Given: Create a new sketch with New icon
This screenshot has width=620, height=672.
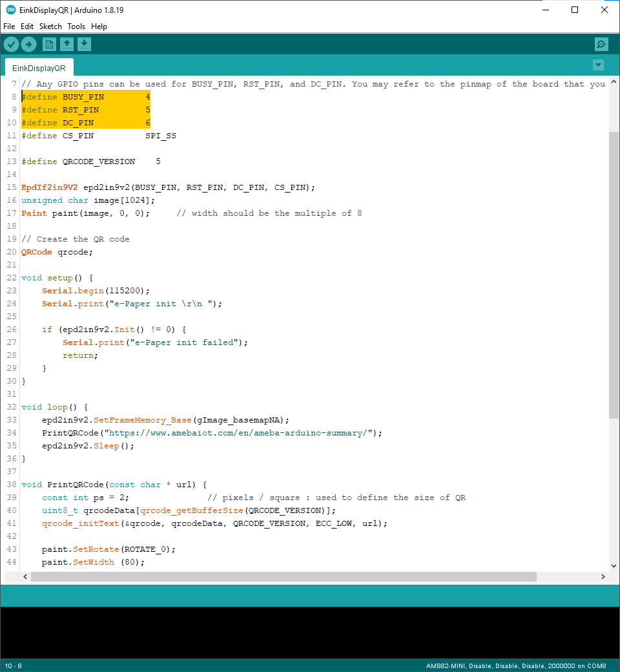Looking at the screenshot, I should coord(49,44).
